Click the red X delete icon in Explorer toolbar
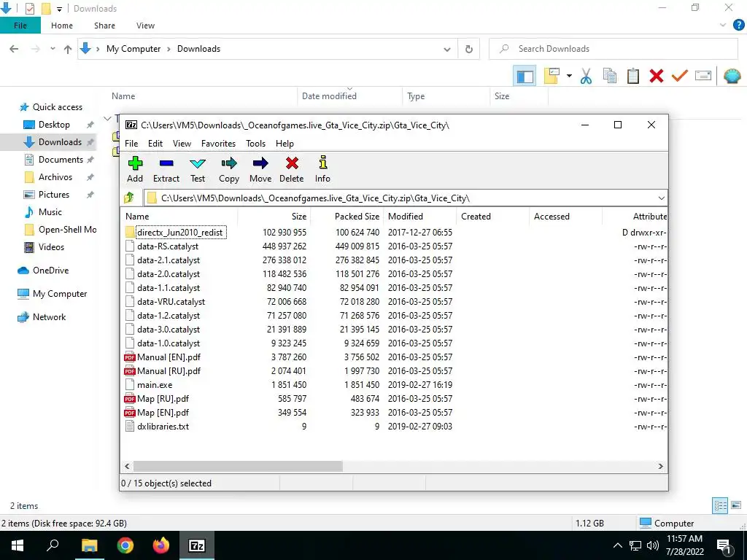The image size is (747, 560). [x=656, y=76]
